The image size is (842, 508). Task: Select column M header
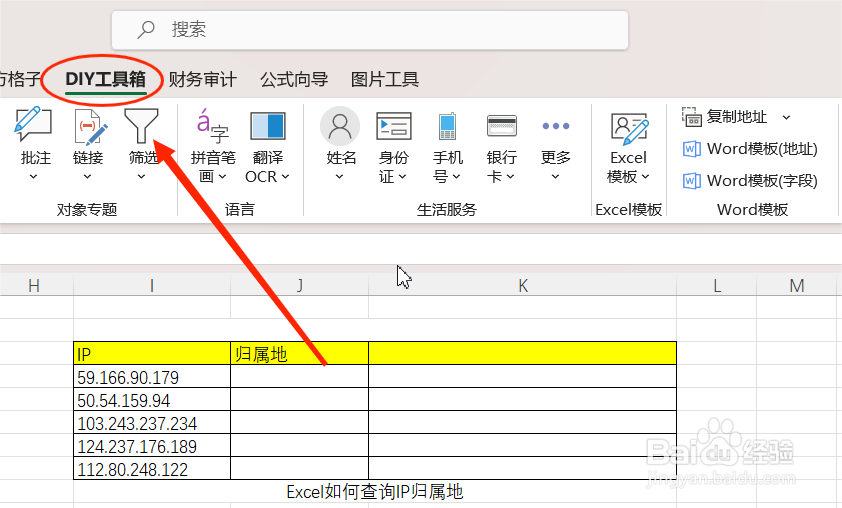click(797, 285)
